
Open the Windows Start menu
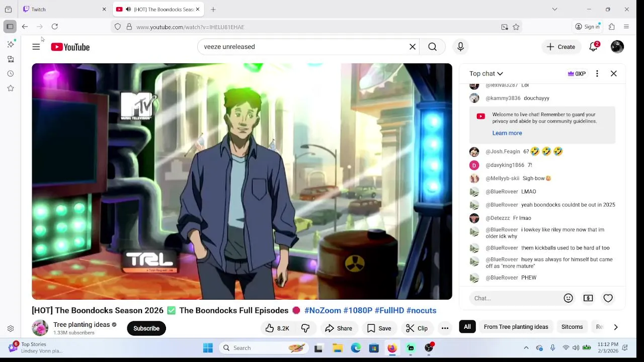(x=208, y=348)
